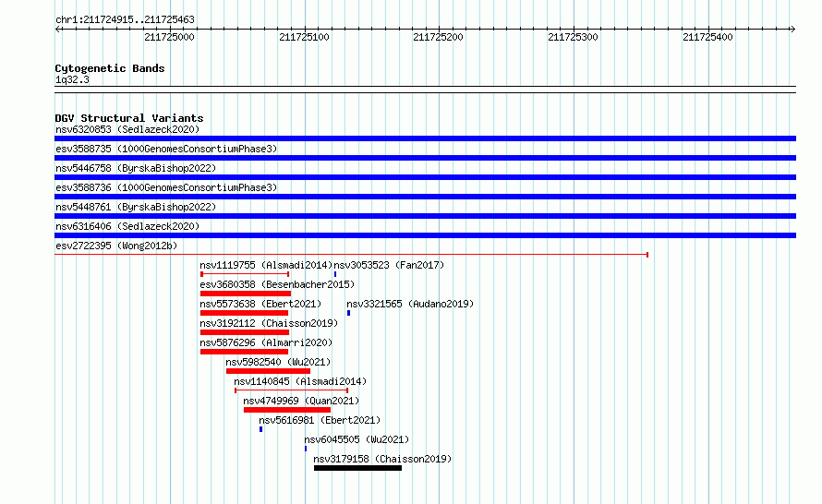
Task: Select the blue bar under nsv6320853
Action: point(425,138)
